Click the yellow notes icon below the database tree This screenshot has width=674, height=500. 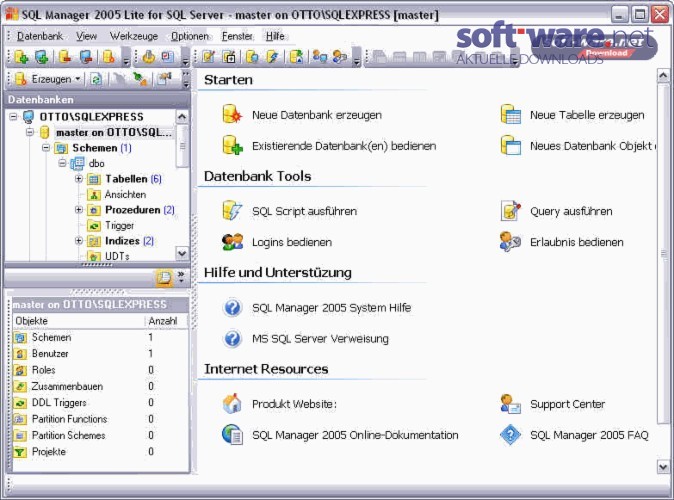(164, 278)
